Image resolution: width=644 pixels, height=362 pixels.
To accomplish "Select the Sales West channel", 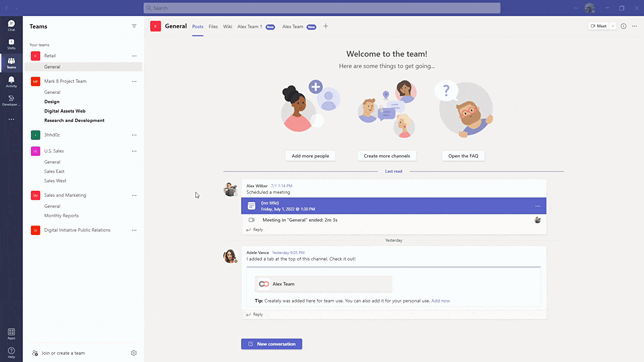I will [x=55, y=181].
